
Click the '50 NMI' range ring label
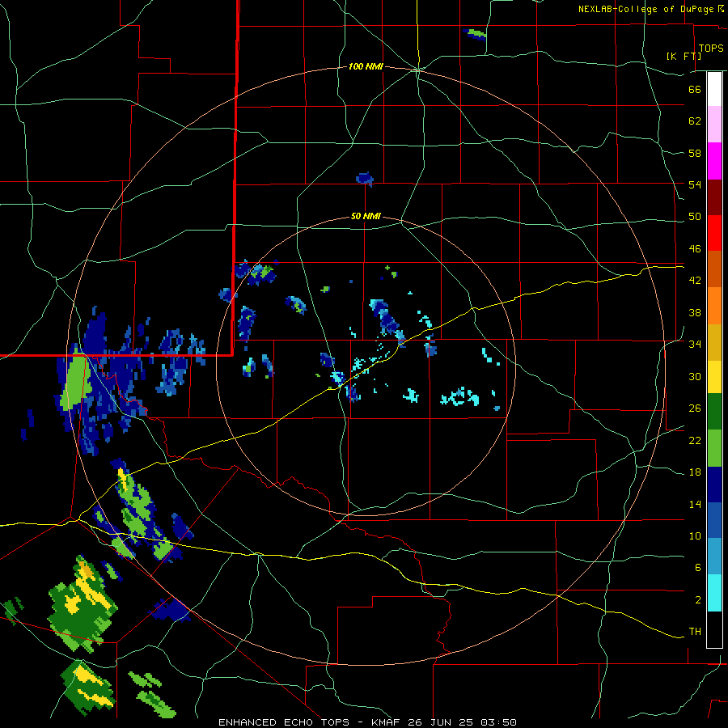click(x=366, y=216)
